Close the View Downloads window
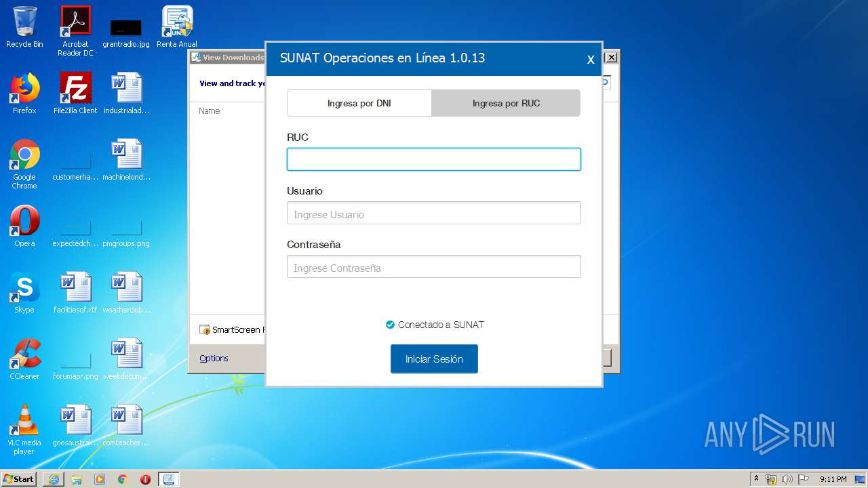The width and height of the screenshot is (868, 488). point(611,58)
